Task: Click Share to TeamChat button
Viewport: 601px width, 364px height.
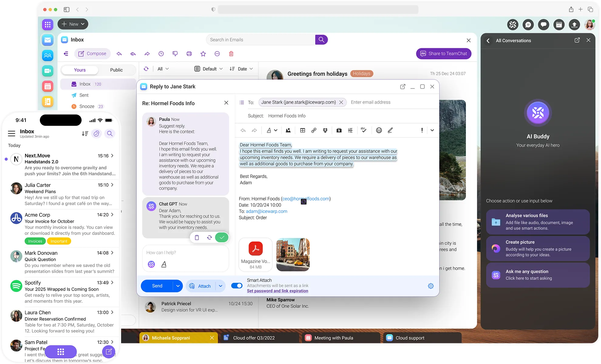Action: coord(443,54)
